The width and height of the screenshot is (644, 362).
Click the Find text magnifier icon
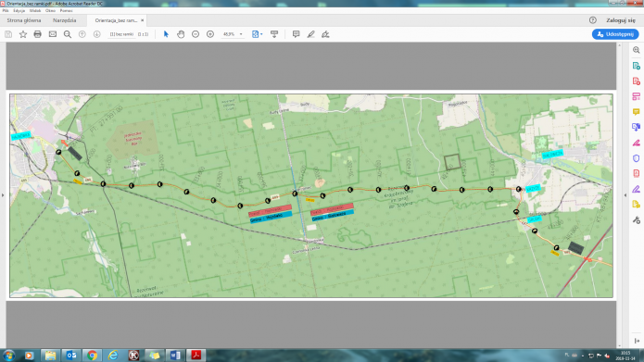click(68, 34)
